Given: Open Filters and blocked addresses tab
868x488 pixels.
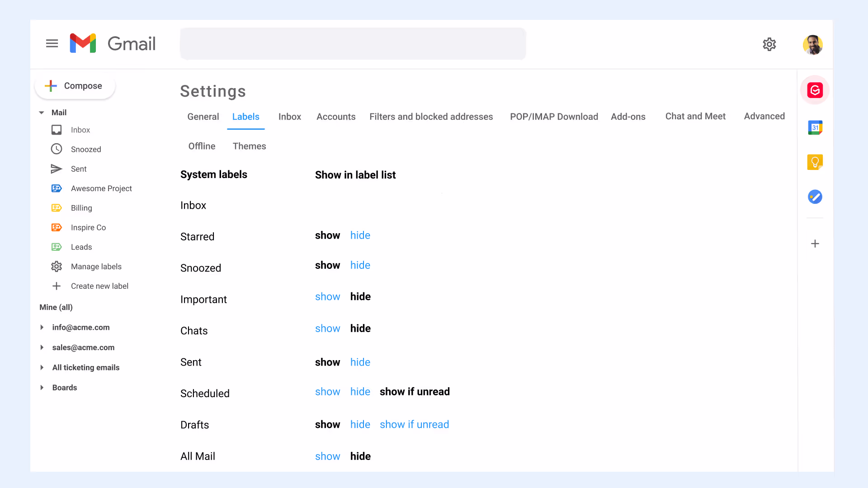Looking at the screenshot, I should click(431, 117).
